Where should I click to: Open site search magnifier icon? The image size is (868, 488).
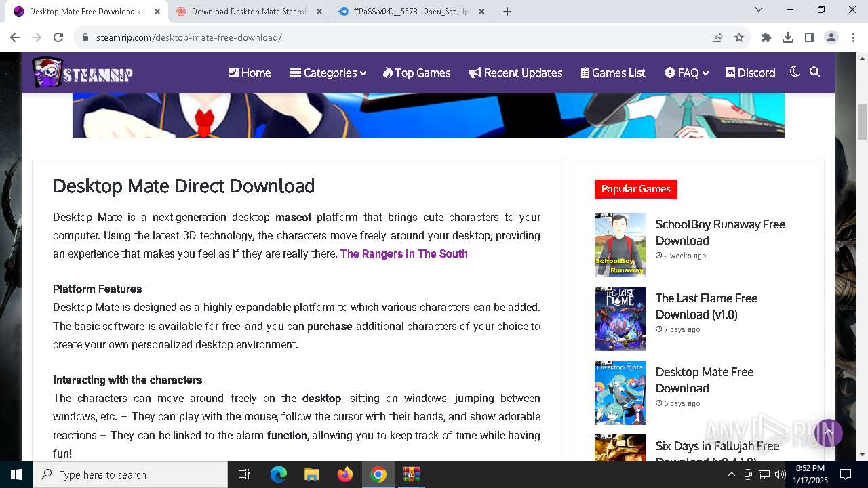[815, 72]
